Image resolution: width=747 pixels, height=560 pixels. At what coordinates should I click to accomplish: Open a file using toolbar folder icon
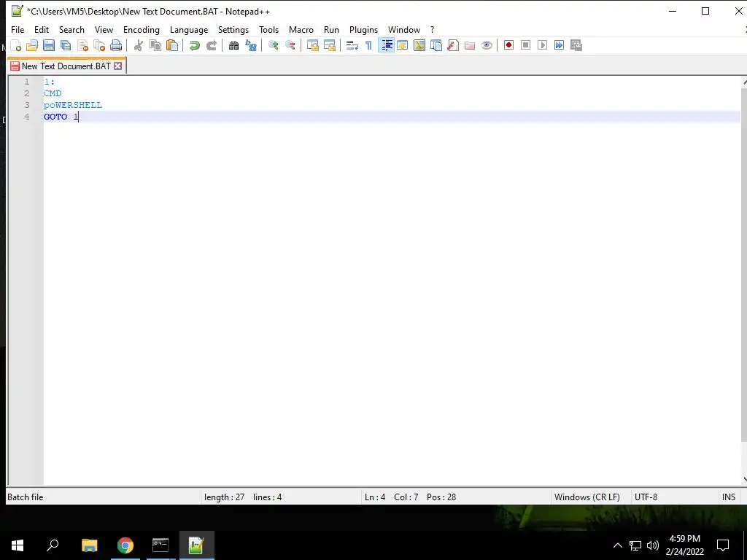[x=32, y=45]
